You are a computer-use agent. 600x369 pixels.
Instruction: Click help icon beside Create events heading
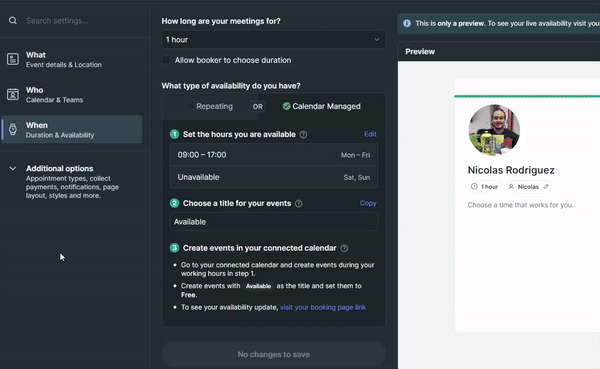[x=344, y=248]
